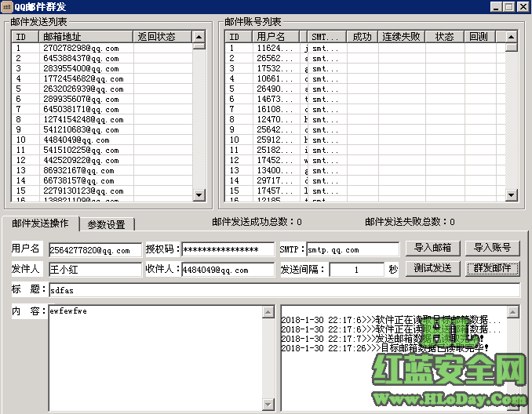The width and height of the screenshot is (532, 414).
Task: Switch to the 参数设置 tab
Action: 107,224
